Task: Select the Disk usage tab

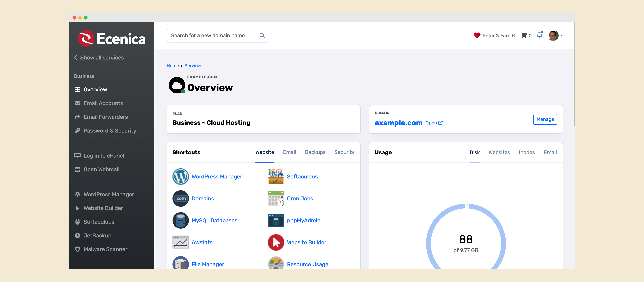Action: (x=474, y=153)
